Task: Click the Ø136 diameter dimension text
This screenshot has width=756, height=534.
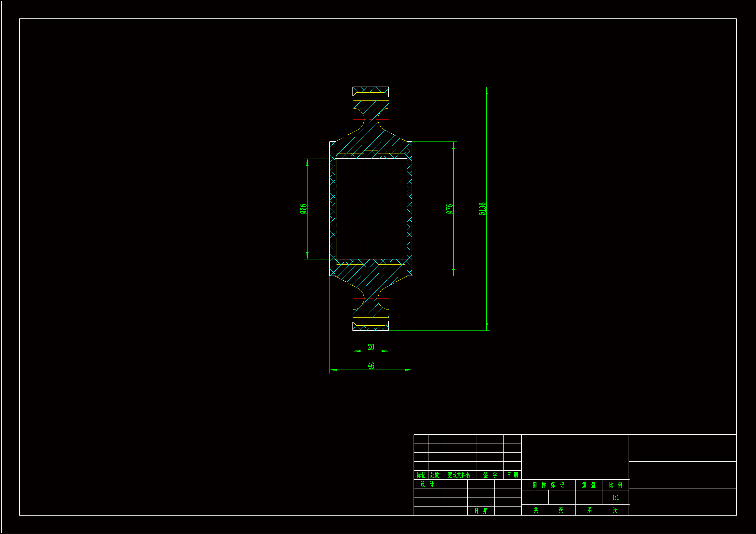Action: tap(482, 209)
